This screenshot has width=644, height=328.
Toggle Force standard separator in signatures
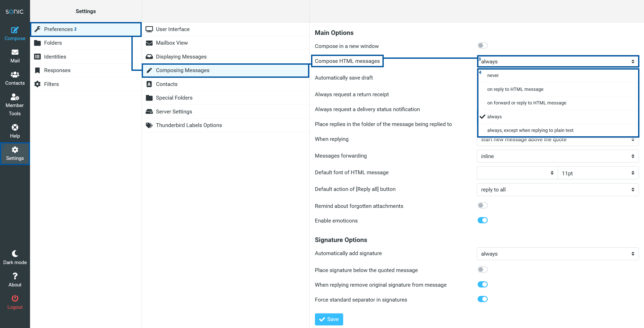click(483, 299)
